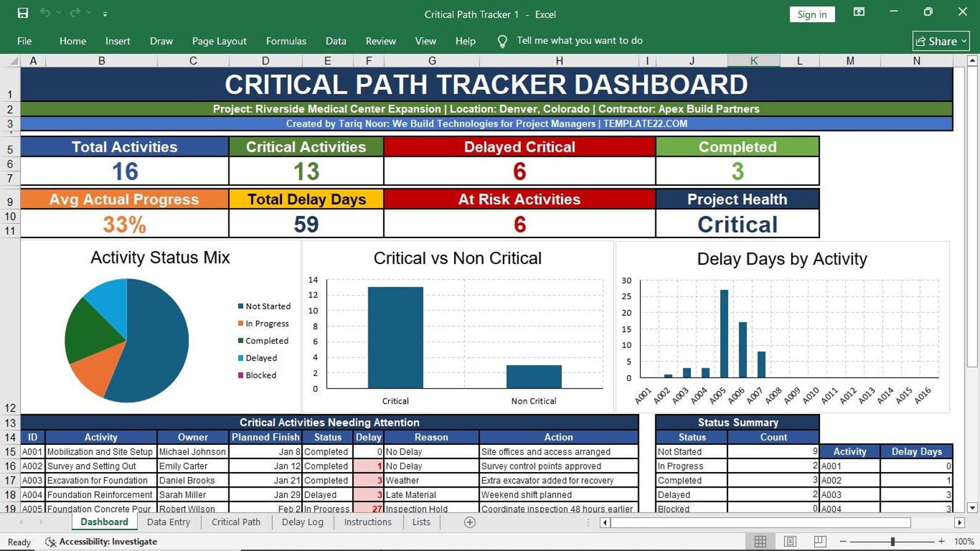The height and width of the screenshot is (551, 980).
Task: Select Weekend shift planned action cell
Action: (x=559, y=495)
